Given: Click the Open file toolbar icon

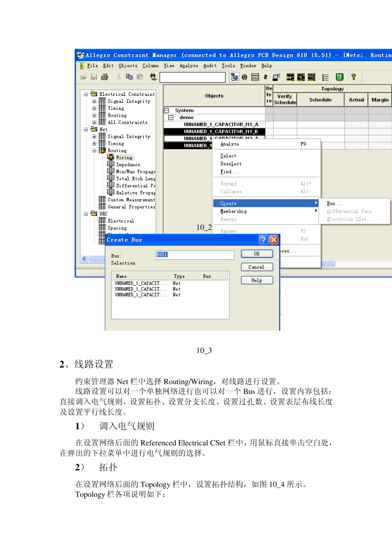Looking at the screenshot, I should point(84,77).
